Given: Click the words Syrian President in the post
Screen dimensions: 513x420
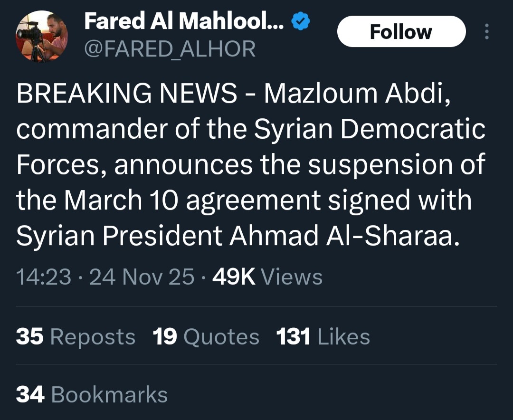Looking at the screenshot, I should (x=119, y=236).
